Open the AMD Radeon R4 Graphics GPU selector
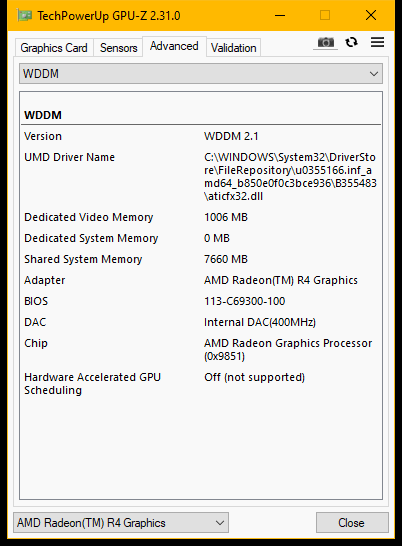402x546 pixels. pos(121,522)
